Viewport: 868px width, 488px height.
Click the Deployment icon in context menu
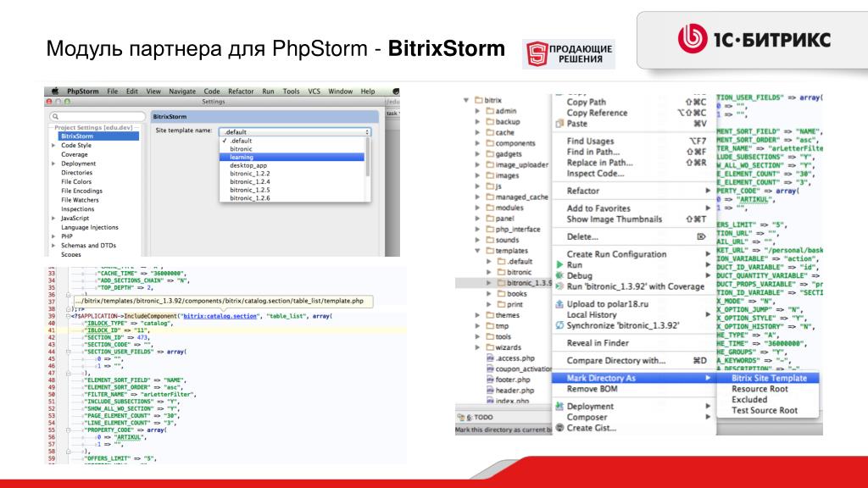pyautogui.click(x=559, y=407)
